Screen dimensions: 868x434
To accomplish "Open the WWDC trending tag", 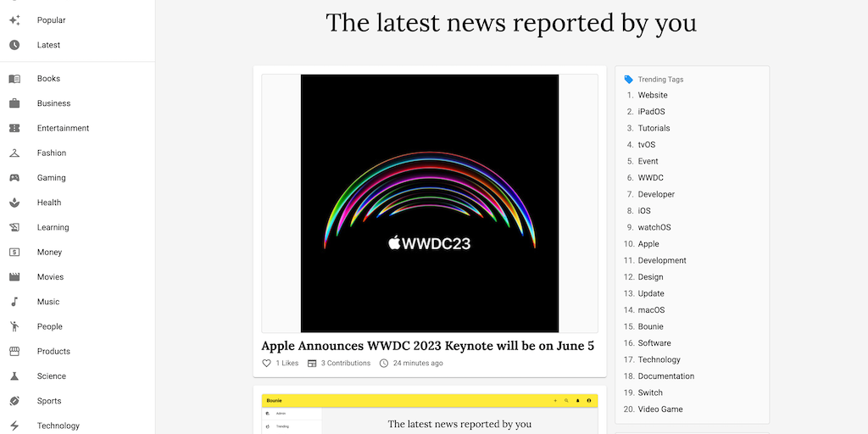I will (650, 178).
